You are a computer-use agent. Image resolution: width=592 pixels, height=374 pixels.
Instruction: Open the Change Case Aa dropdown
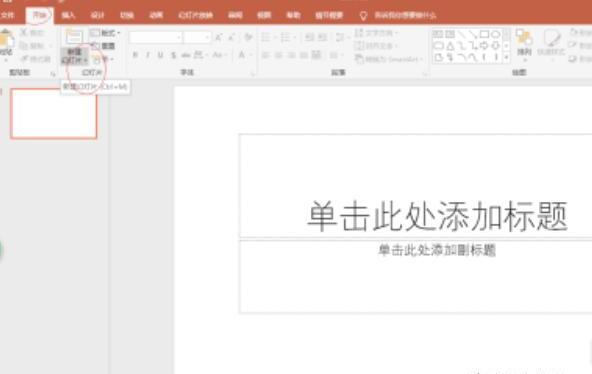click(219, 55)
